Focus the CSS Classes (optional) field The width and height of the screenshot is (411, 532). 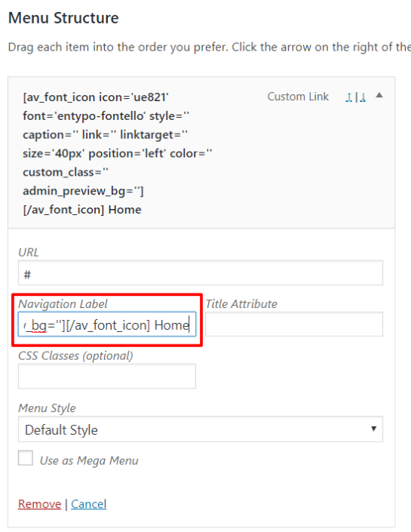(x=107, y=377)
